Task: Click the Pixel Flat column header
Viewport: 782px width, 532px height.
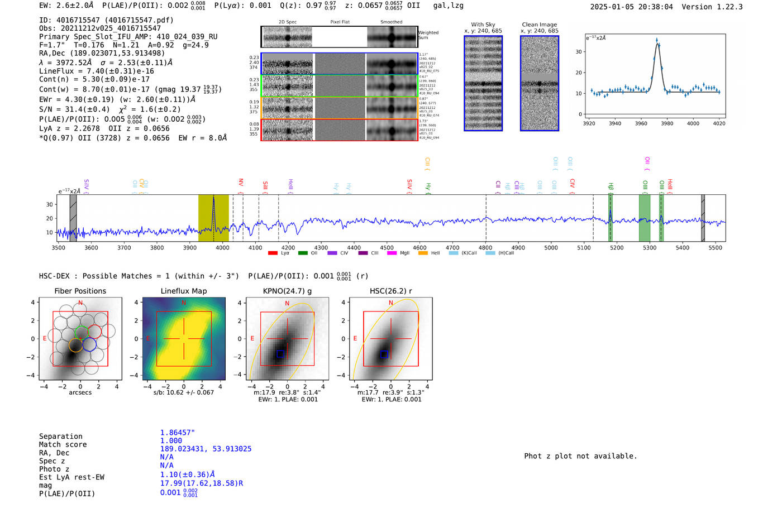Action: click(x=340, y=22)
